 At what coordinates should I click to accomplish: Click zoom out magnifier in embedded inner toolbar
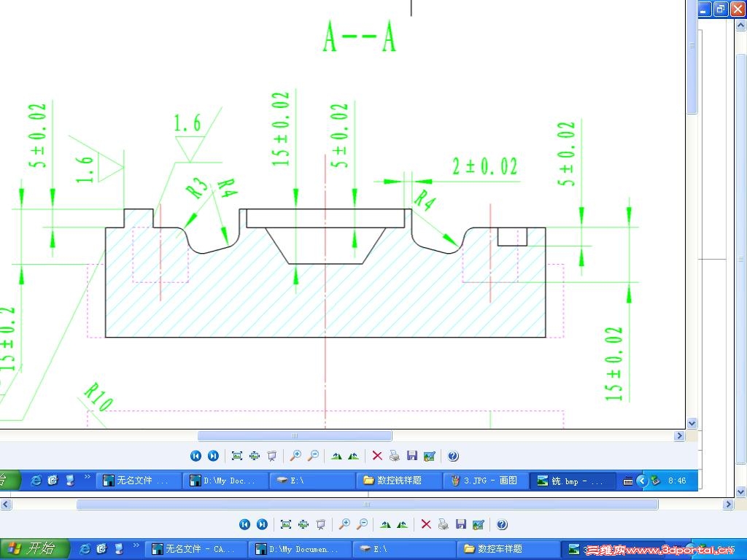[x=313, y=456]
